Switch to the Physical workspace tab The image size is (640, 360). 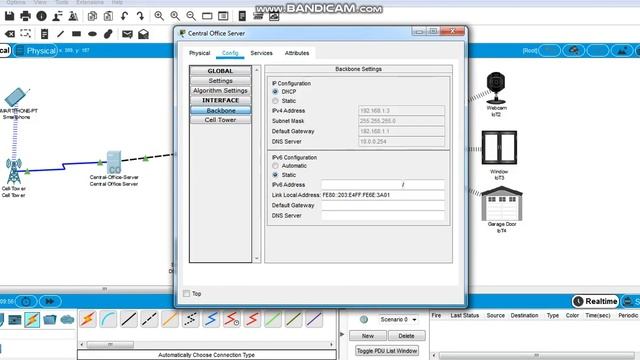(x=36, y=51)
